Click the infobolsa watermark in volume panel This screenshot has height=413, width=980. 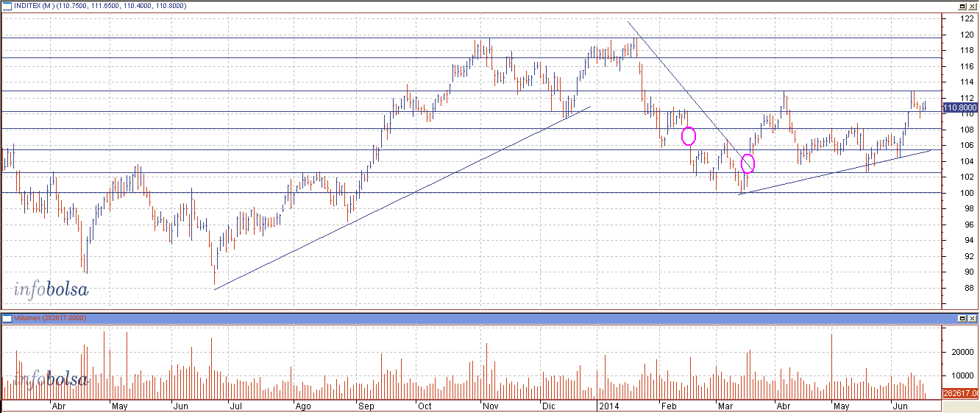[51, 379]
